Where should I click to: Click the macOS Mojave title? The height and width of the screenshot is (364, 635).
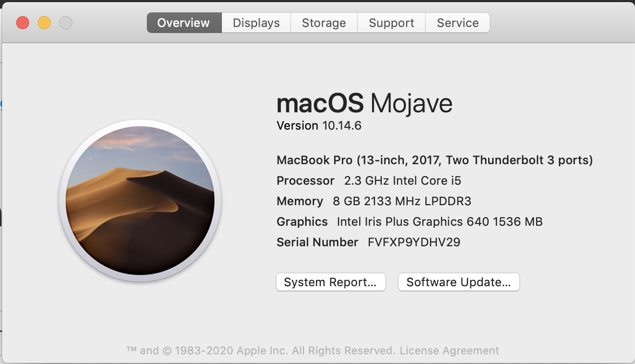click(x=364, y=103)
